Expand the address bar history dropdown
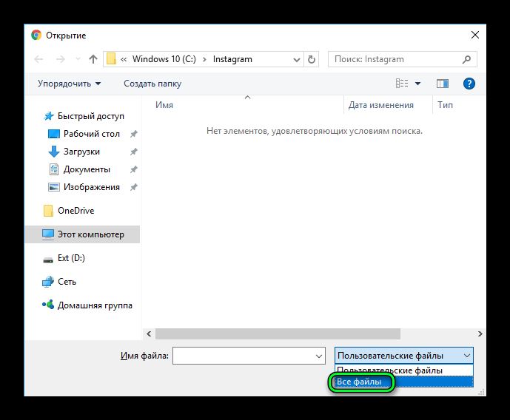510x420 pixels. tap(296, 59)
